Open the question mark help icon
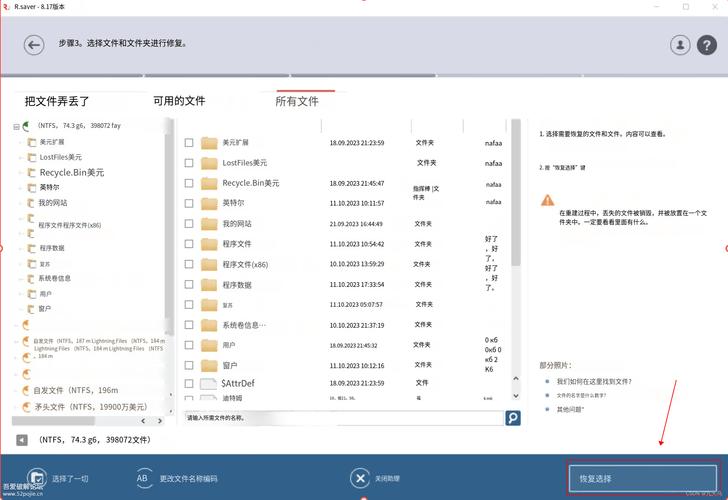The height and width of the screenshot is (500, 728). [x=707, y=45]
